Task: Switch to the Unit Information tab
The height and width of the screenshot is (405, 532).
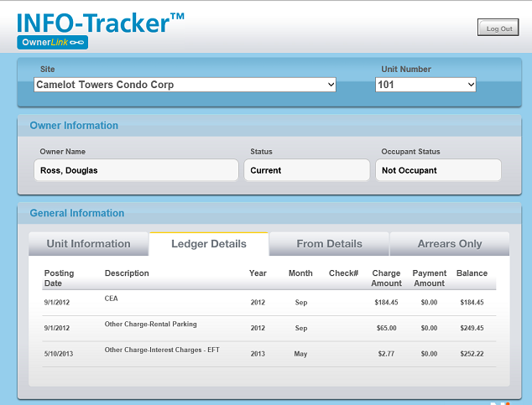Action: point(89,244)
